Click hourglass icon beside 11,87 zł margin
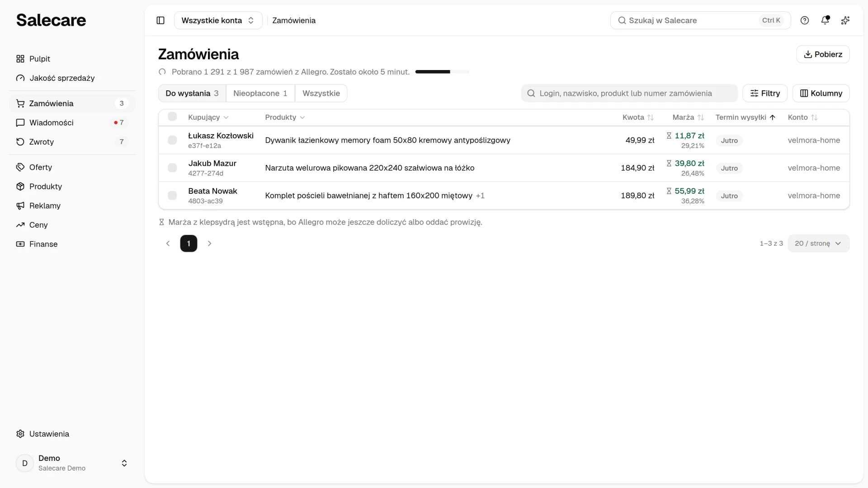The height and width of the screenshot is (488, 868). click(x=669, y=136)
